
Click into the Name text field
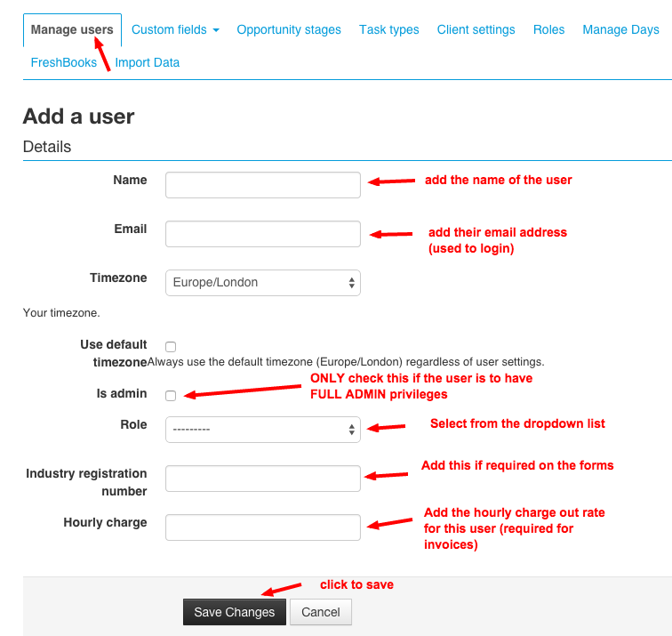point(263,185)
